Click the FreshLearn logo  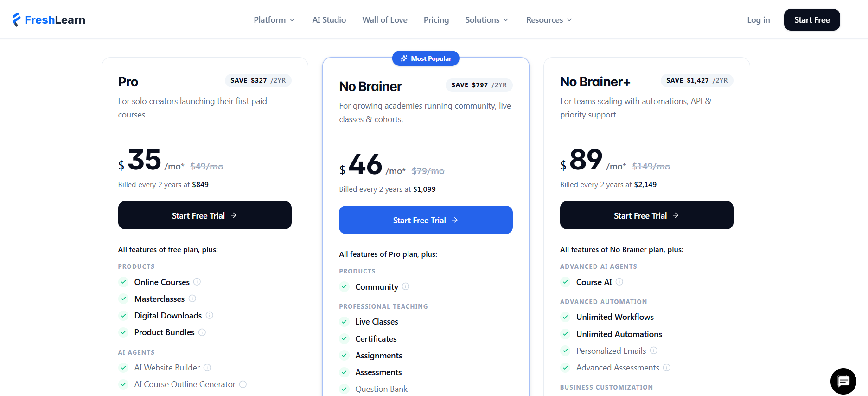tap(49, 19)
